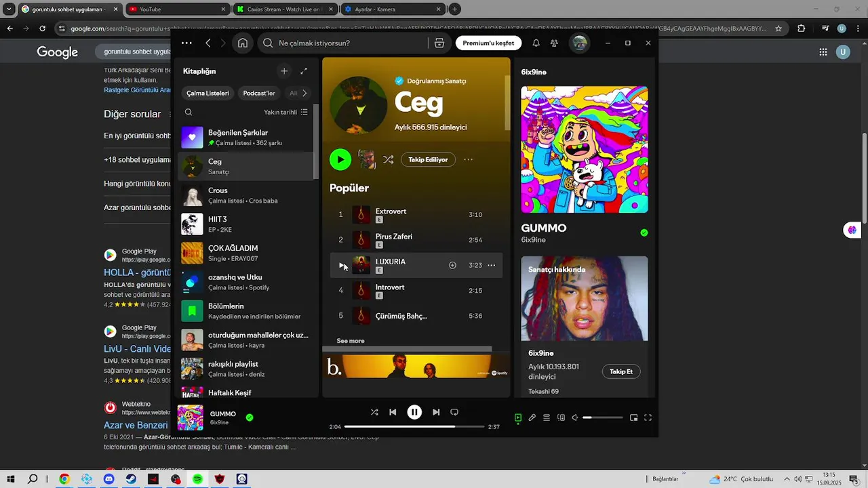Switch to full screen player mode
This screenshot has height=488, width=868.
(x=648, y=418)
